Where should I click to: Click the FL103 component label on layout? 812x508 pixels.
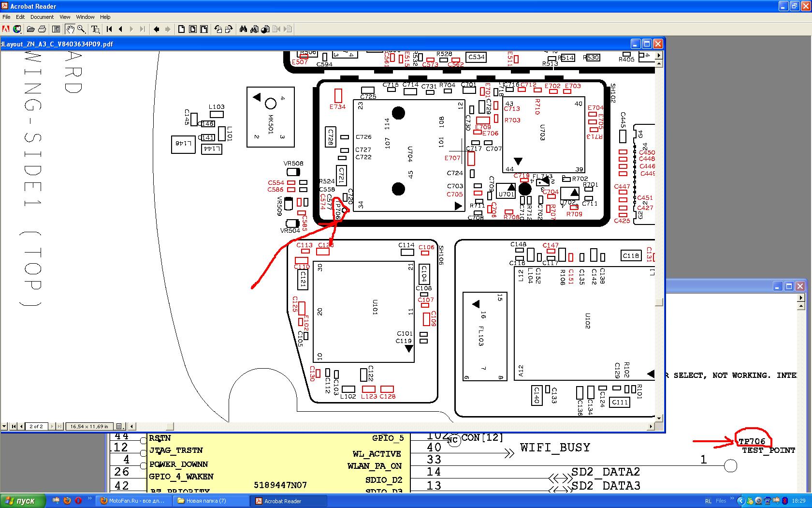click(x=480, y=336)
